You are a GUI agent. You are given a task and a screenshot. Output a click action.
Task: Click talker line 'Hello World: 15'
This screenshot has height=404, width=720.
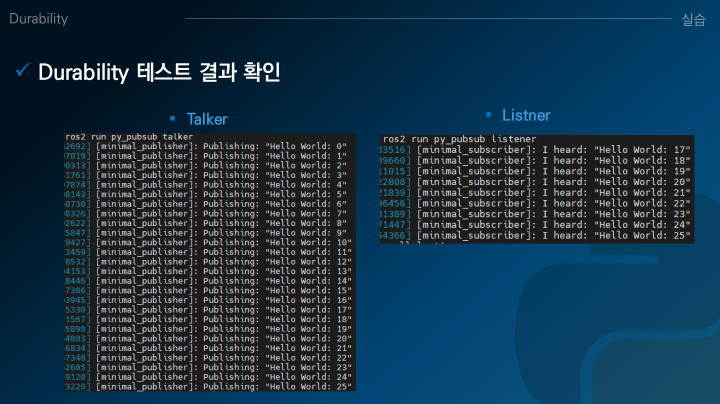pos(208,291)
